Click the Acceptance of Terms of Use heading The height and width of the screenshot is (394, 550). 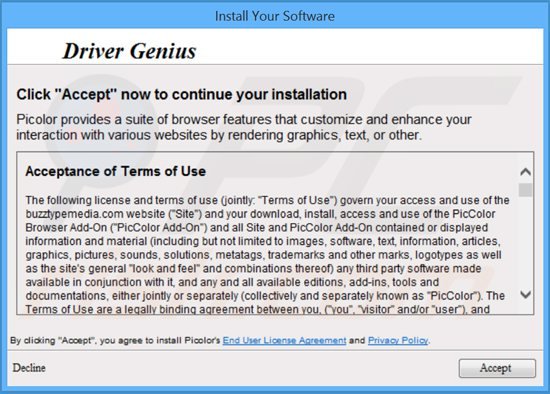(115, 171)
